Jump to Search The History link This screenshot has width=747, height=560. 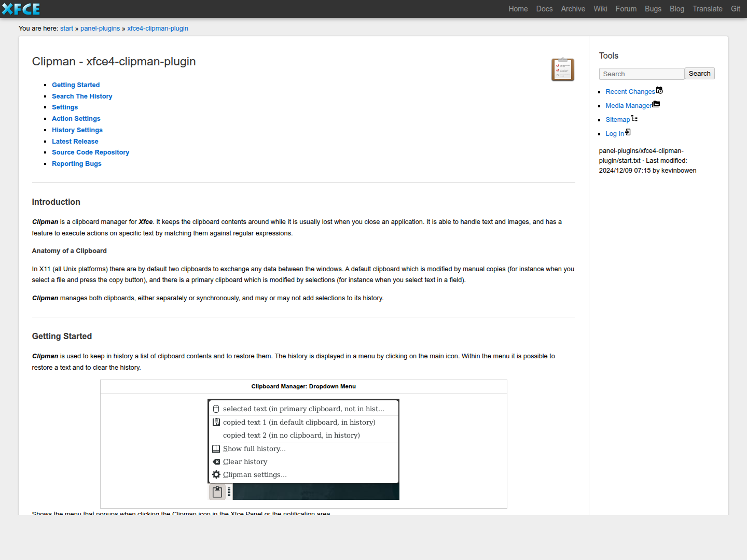pos(82,96)
